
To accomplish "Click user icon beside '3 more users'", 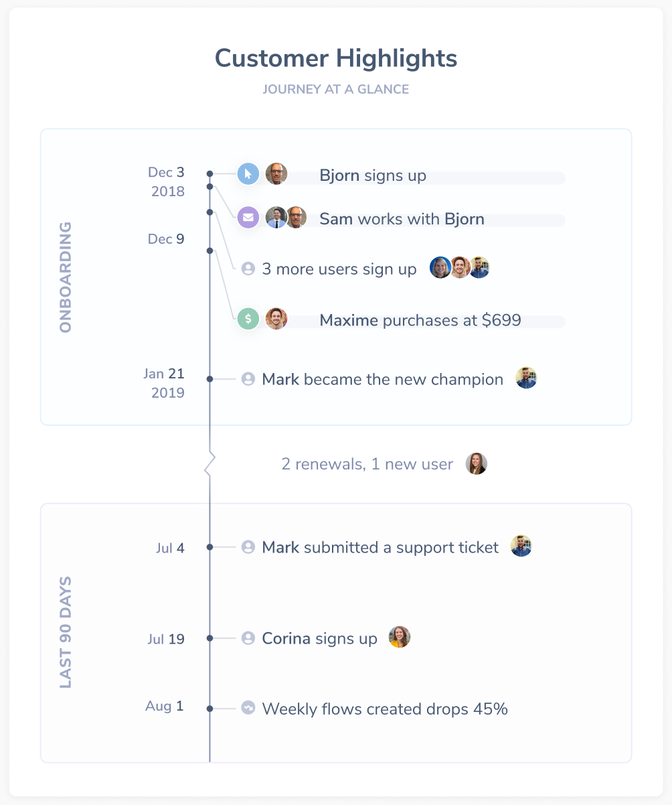I will (x=248, y=269).
